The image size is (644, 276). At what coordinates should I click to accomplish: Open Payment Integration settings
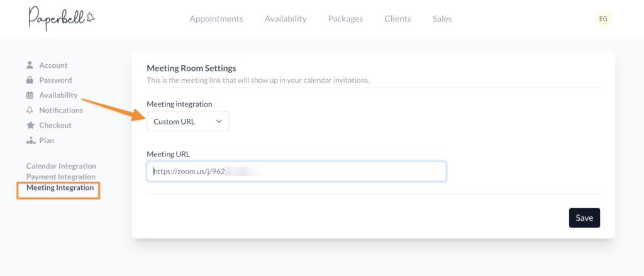coord(60,177)
